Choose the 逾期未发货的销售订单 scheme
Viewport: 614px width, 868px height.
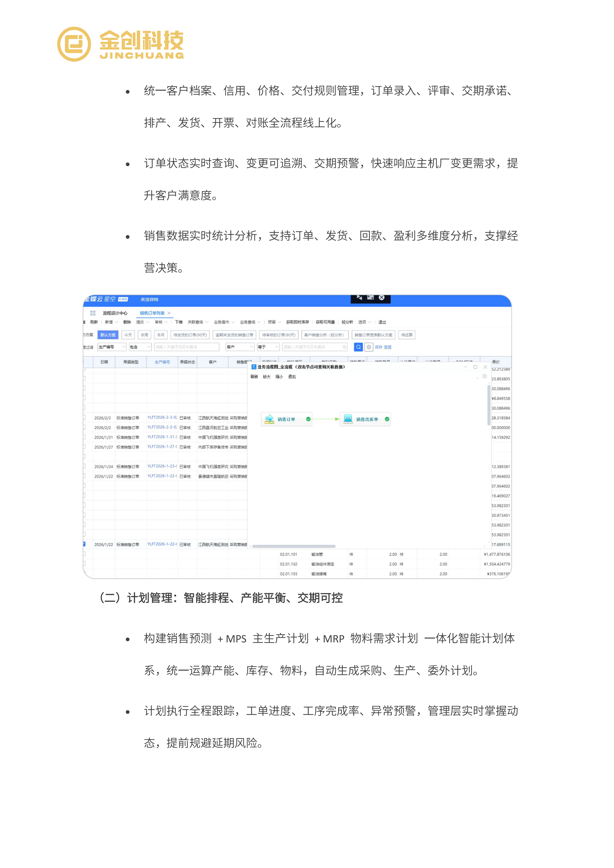coord(234,335)
